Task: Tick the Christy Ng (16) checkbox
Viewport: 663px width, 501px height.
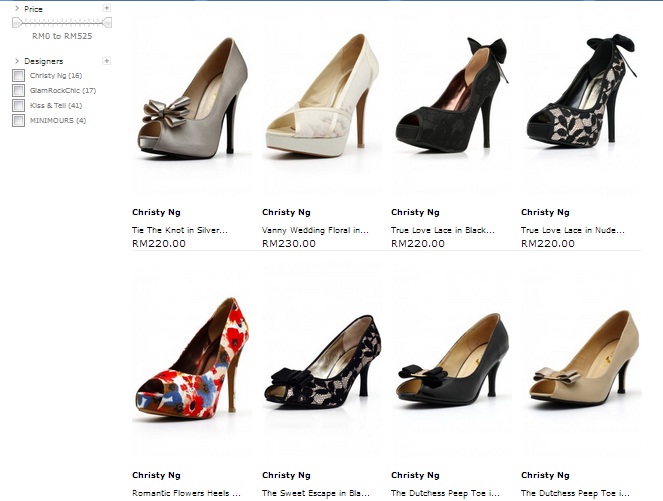Action: [x=19, y=76]
